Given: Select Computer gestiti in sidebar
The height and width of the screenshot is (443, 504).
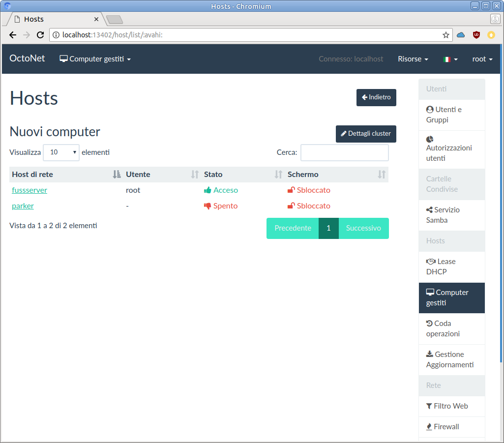Looking at the screenshot, I should [451, 297].
